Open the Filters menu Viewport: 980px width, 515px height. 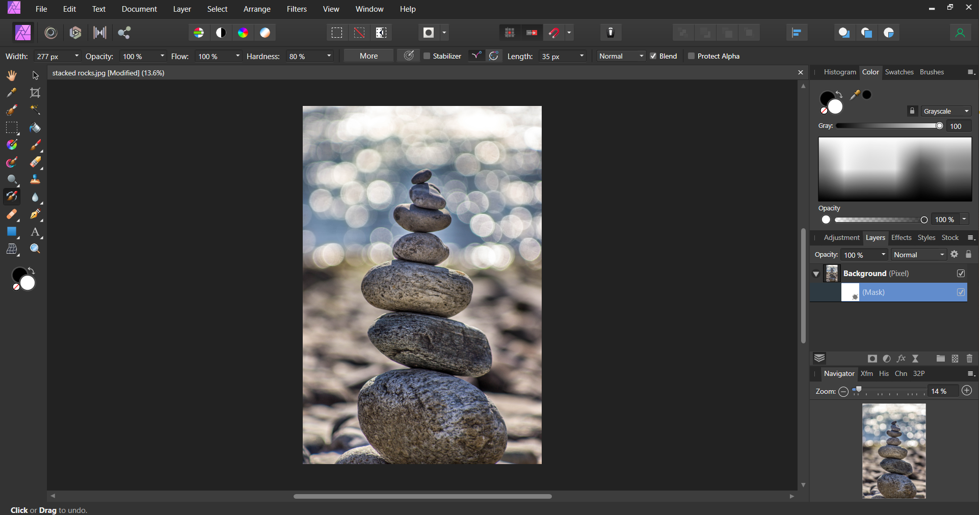[297, 9]
